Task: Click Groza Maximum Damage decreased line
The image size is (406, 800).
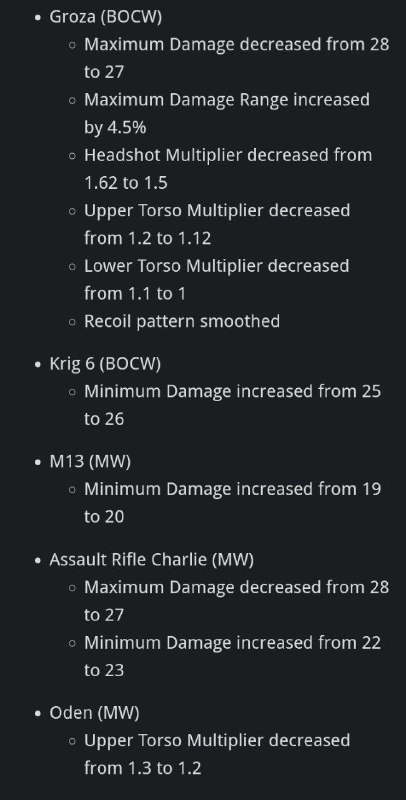Action: pyautogui.click(x=237, y=58)
